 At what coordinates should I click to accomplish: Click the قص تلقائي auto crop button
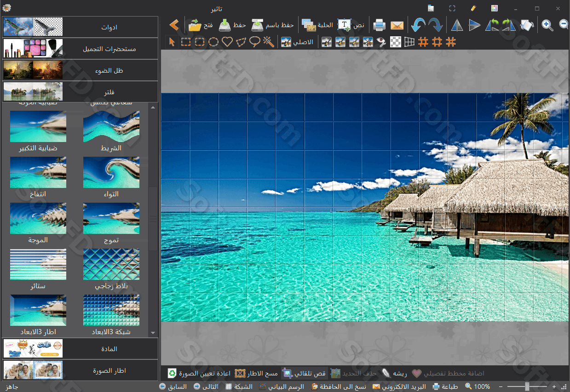click(x=304, y=373)
